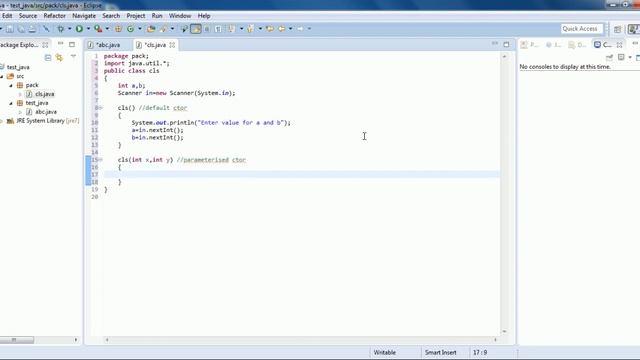Open Display Selected Console dropdown
640x360 pixels.
click(x=630, y=58)
